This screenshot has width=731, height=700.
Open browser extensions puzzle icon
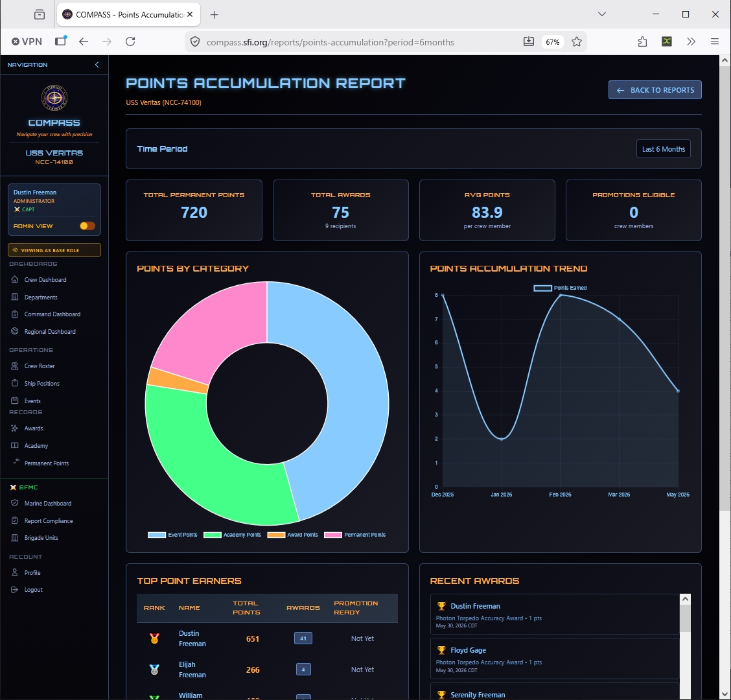click(x=642, y=42)
